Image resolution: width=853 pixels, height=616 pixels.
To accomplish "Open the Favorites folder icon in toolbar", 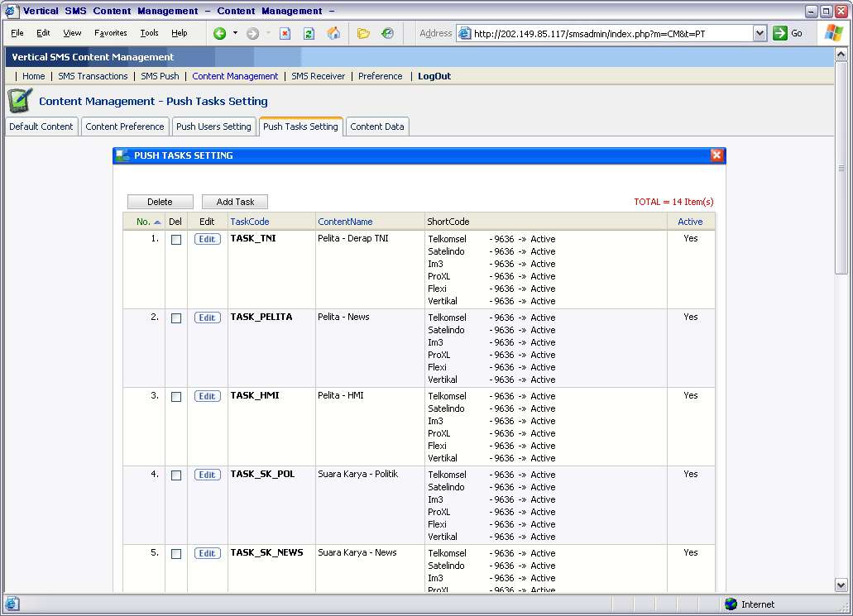I will pyautogui.click(x=363, y=33).
